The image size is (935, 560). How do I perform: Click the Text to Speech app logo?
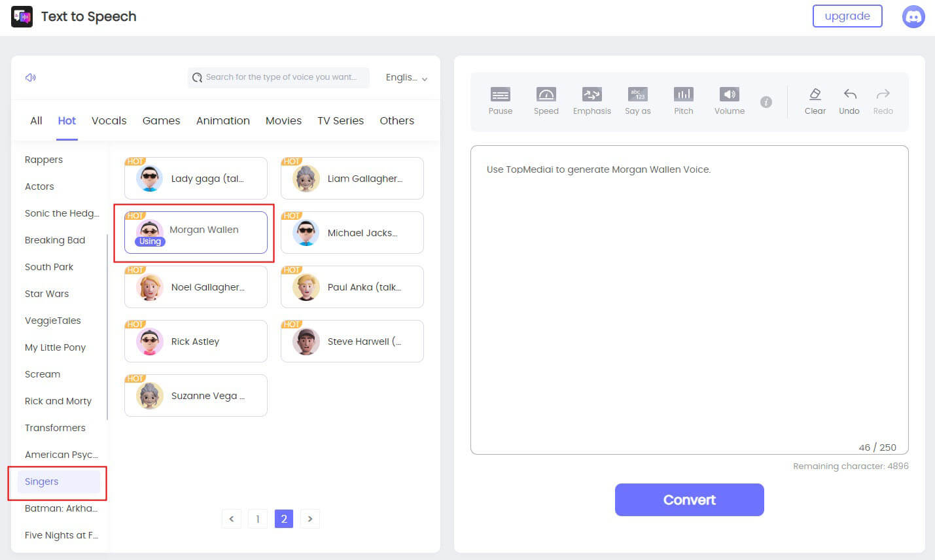22,16
